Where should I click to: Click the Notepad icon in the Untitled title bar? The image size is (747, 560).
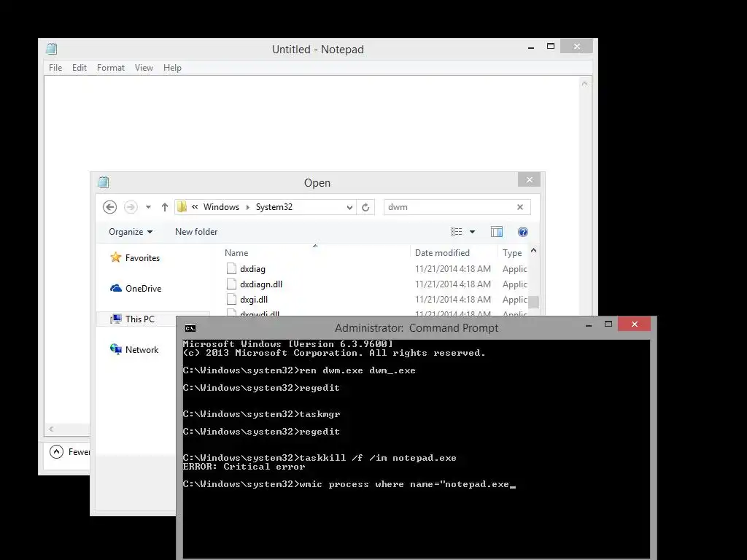point(52,49)
